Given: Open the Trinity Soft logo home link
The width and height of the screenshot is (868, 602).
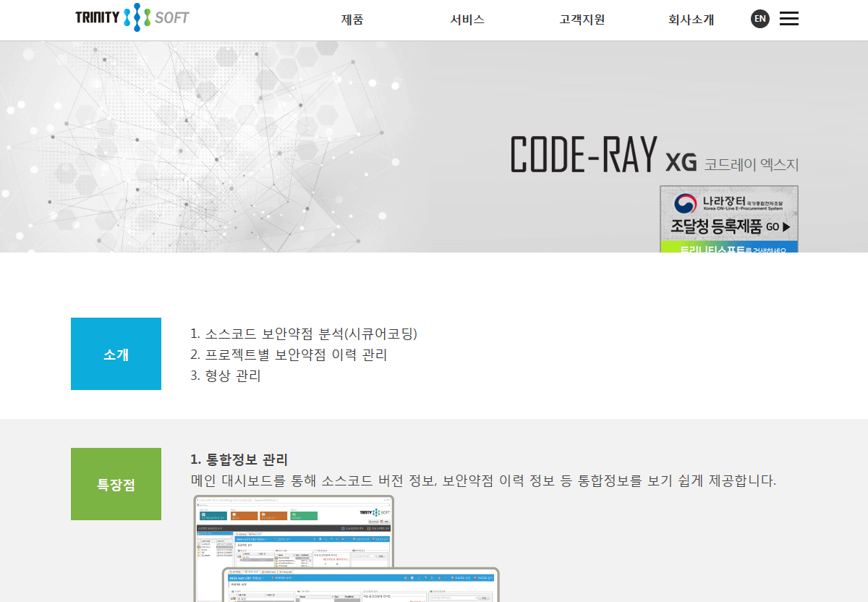Looking at the screenshot, I should click(x=132, y=17).
